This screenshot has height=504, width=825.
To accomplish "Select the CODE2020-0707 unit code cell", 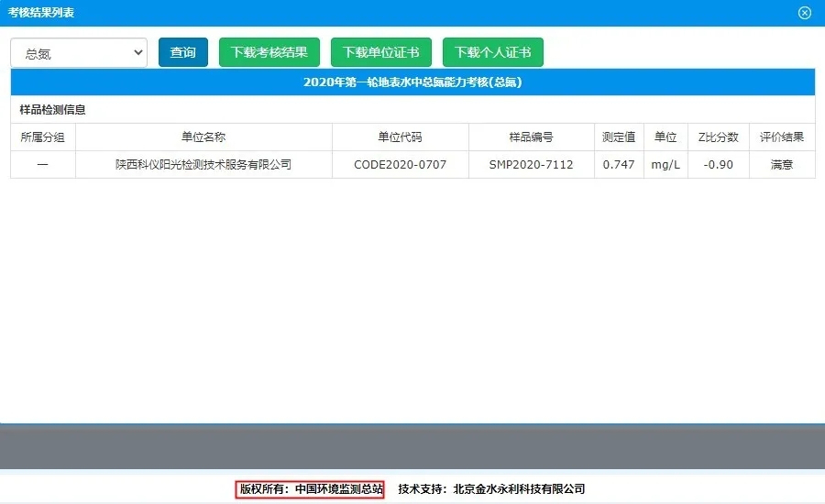I will pos(401,165).
